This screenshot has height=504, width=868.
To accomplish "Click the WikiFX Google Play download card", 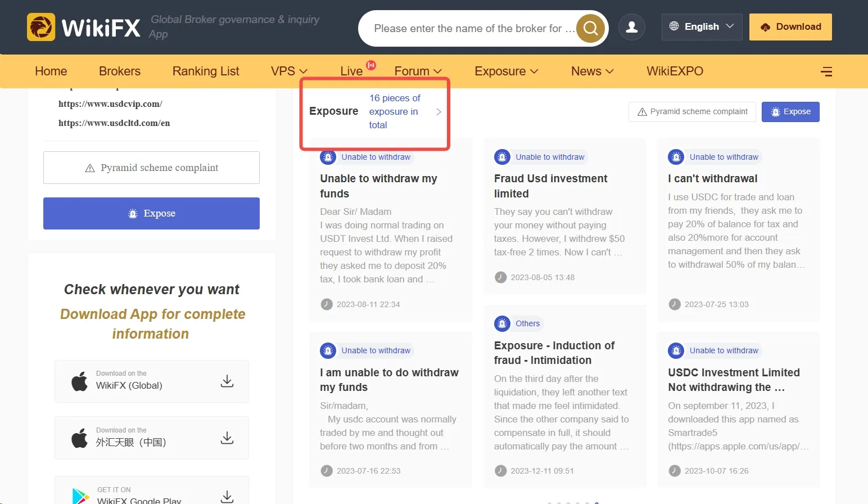I will (x=152, y=490).
